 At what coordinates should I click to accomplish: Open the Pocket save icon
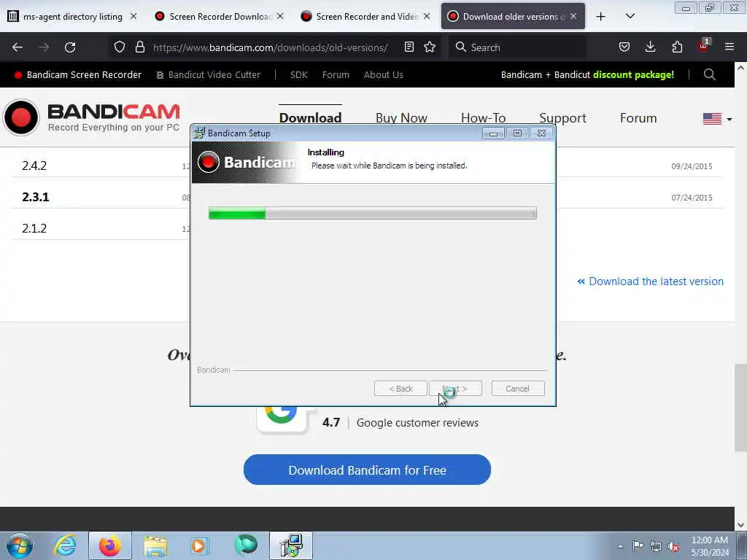(x=624, y=47)
